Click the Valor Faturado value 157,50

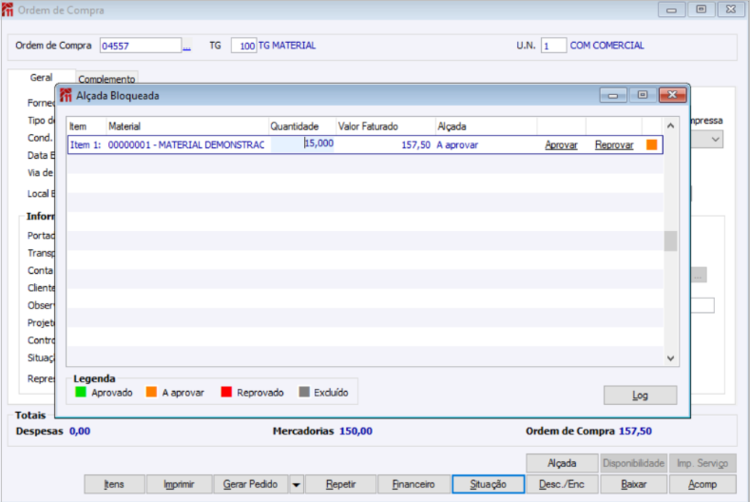(416, 145)
